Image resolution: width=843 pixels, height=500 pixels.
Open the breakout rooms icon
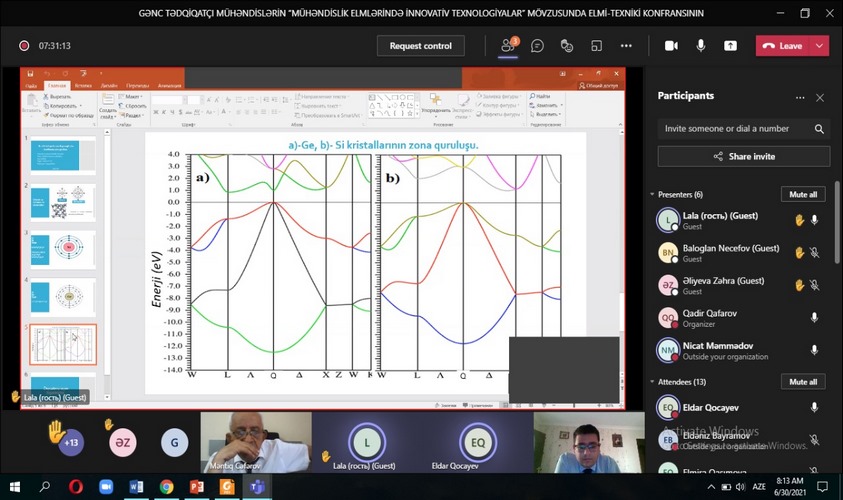(596, 46)
